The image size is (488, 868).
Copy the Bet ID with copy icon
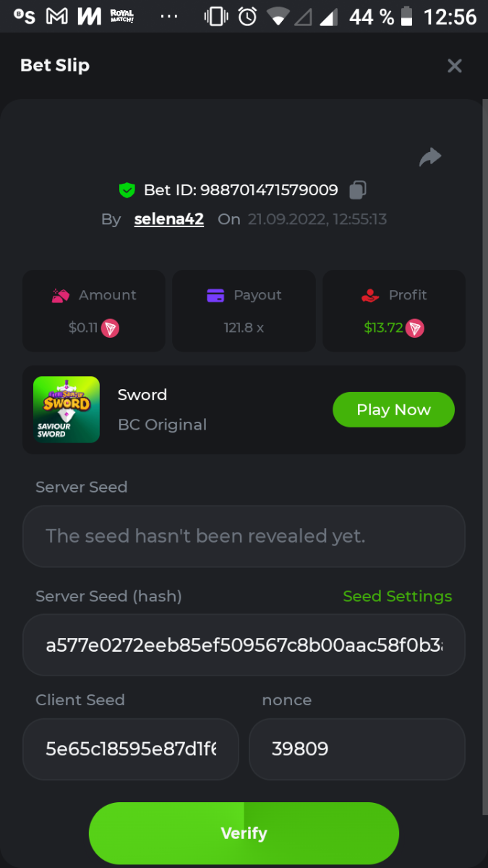[358, 190]
